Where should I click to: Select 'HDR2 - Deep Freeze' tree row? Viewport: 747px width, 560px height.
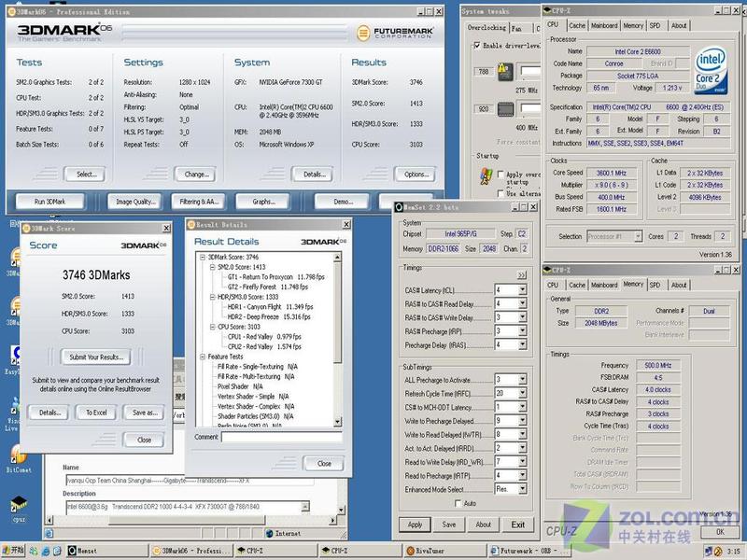click(269, 316)
